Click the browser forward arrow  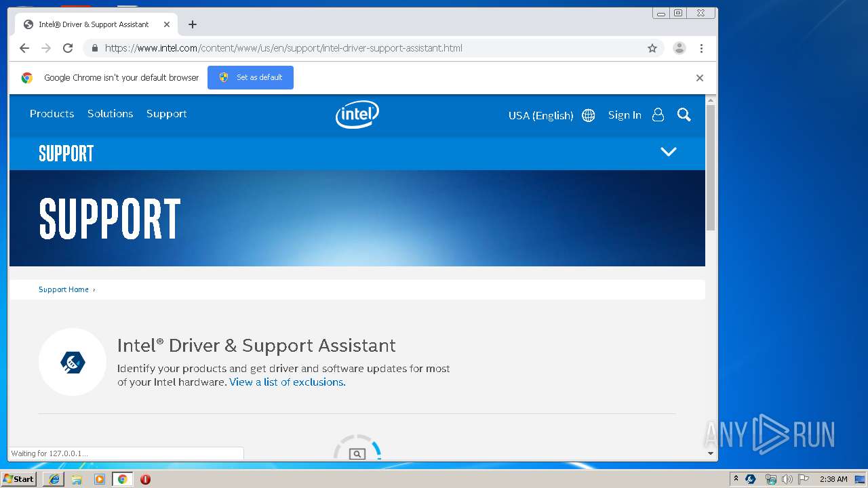pyautogui.click(x=46, y=48)
